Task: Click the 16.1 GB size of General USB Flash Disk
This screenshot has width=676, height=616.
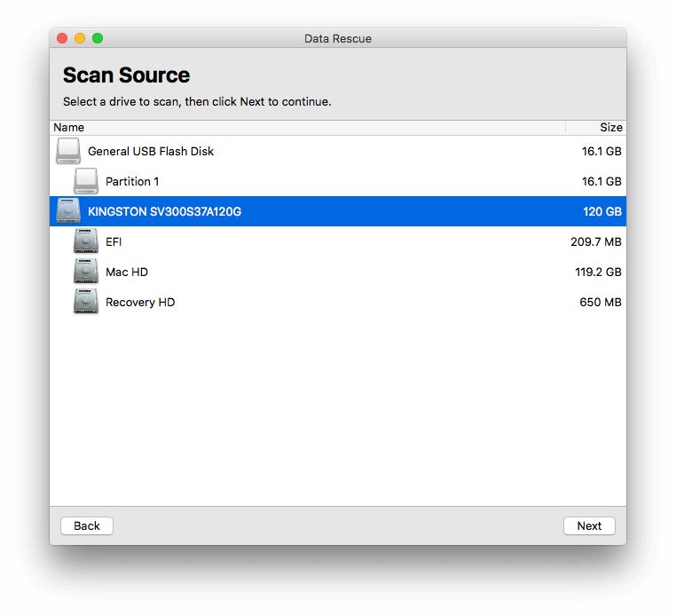Action: point(601,152)
